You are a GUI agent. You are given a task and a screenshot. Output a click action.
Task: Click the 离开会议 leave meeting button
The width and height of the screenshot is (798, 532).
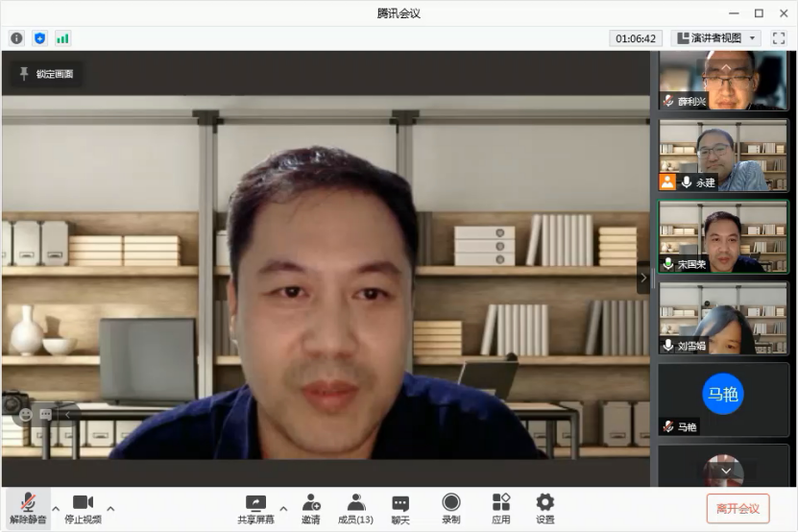coord(738,509)
